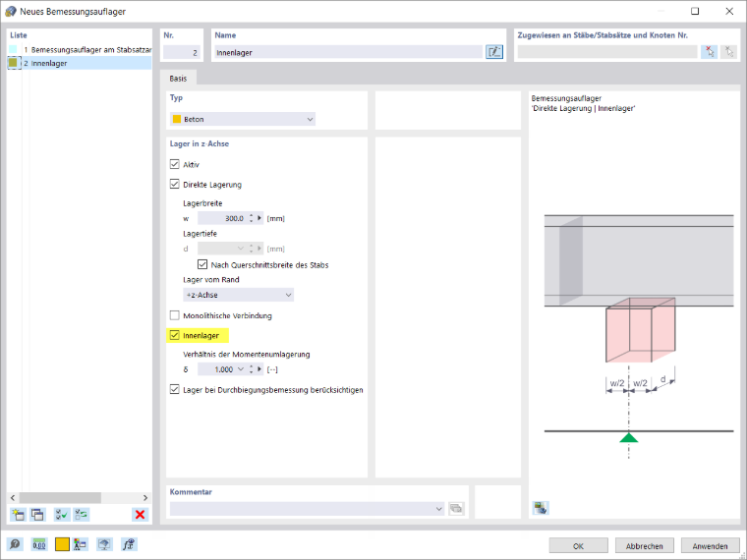This screenshot has height=560, width=747.
Task: Toggle Nach Querschnittsbreite des Stabs checkbox
Action: click(x=202, y=264)
